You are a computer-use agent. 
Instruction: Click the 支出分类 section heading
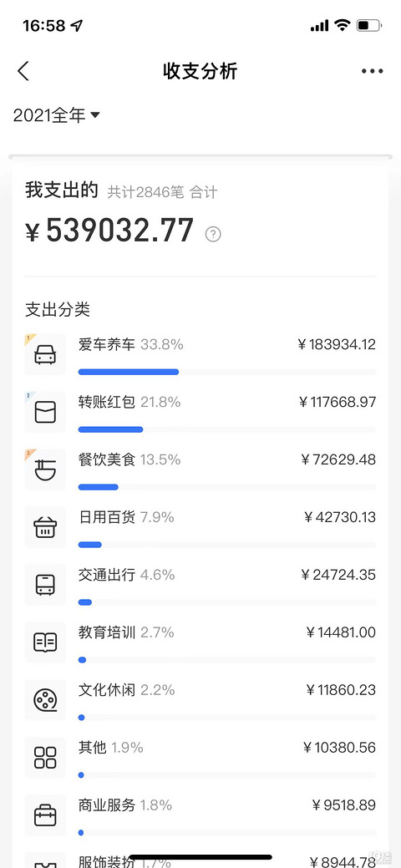click(58, 309)
